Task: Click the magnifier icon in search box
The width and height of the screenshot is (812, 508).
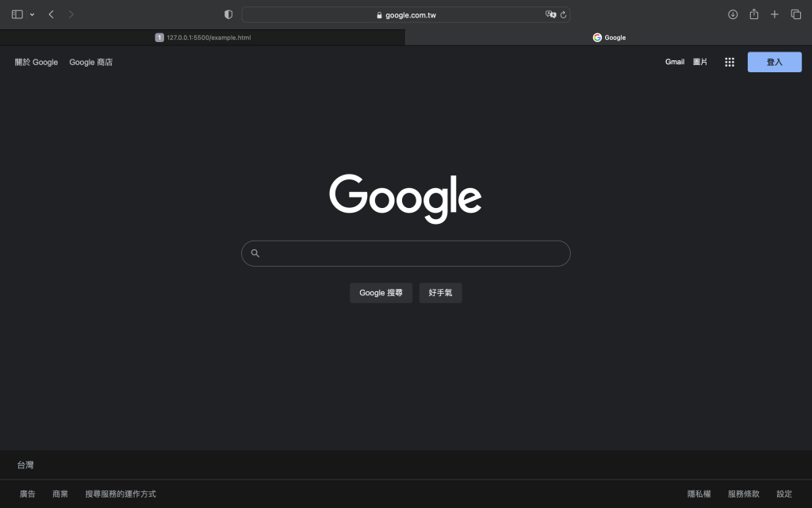Action: (255, 253)
